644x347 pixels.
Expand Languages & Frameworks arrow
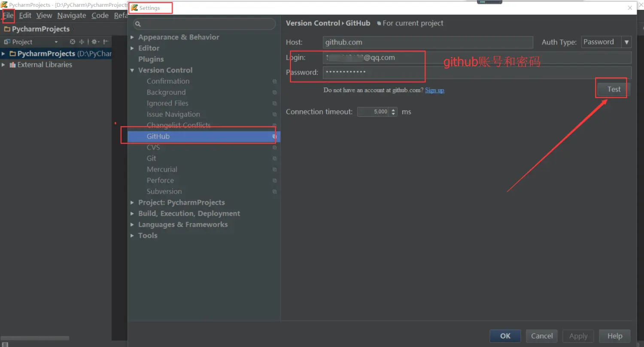[132, 225]
